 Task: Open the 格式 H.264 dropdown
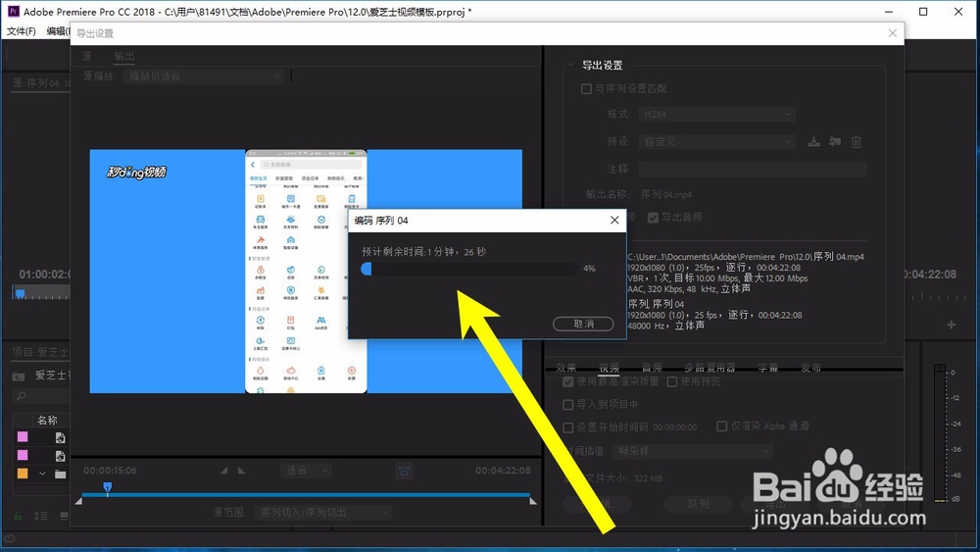click(x=717, y=115)
